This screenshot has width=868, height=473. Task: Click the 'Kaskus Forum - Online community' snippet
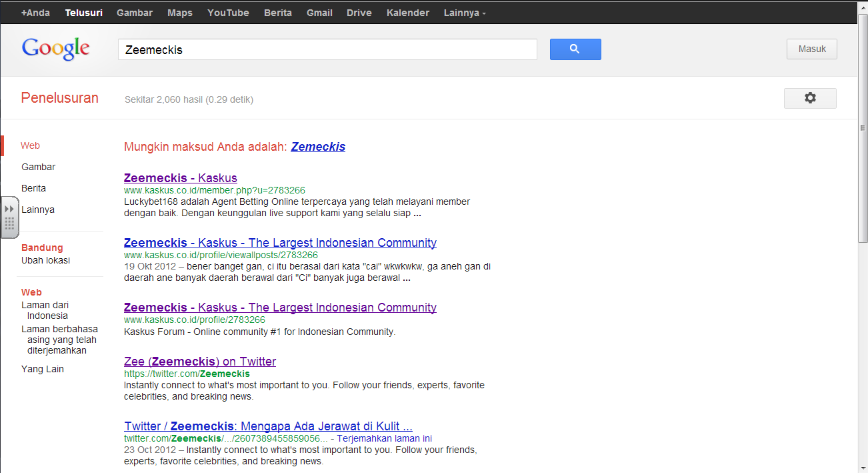point(260,332)
